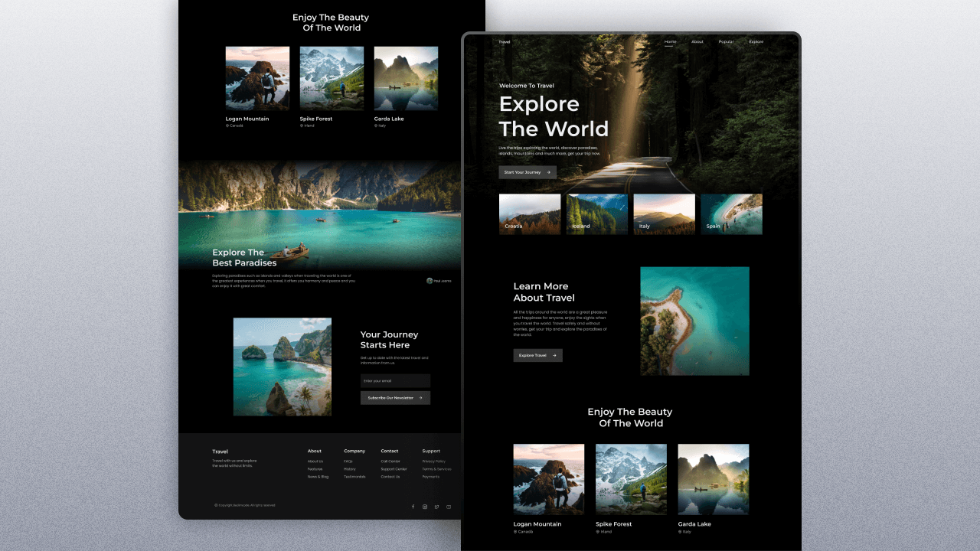Open the Instagram icon in the footer
This screenshot has height=551, width=980.
pos(425,507)
